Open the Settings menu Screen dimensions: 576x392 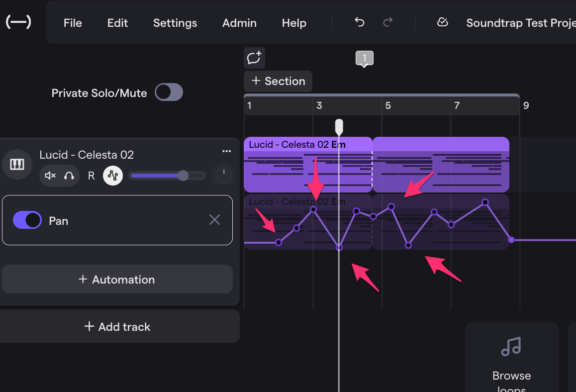tap(175, 23)
